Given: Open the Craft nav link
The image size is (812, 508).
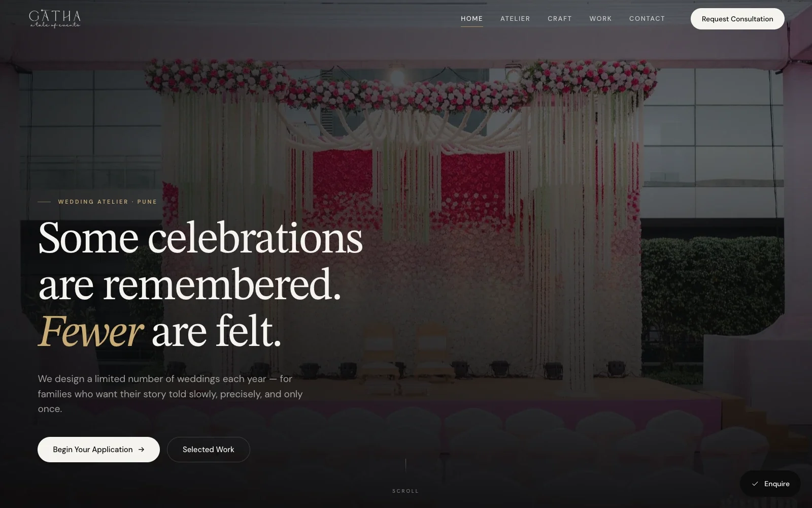Looking at the screenshot, I should [560, 19].
